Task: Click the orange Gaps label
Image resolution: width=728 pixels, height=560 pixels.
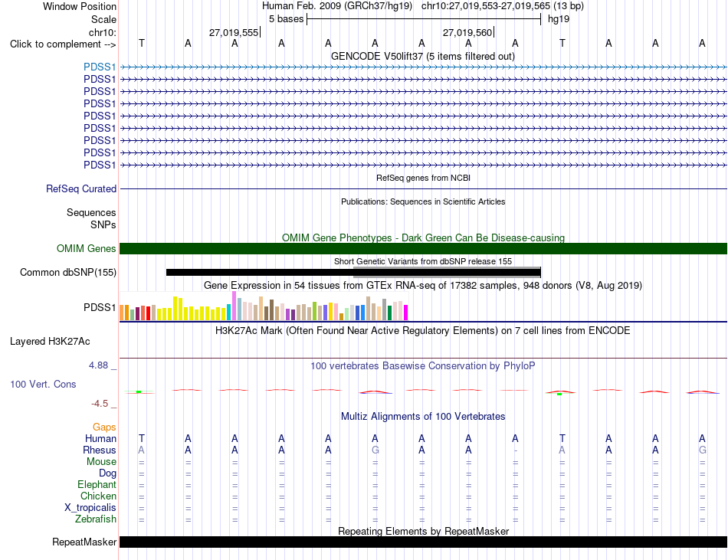Action: tap(104, 427)
